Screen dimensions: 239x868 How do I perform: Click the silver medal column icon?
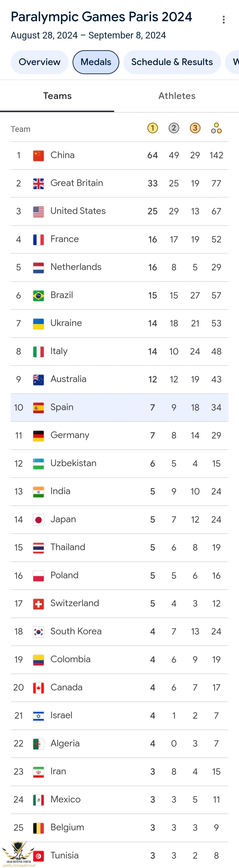174,128
